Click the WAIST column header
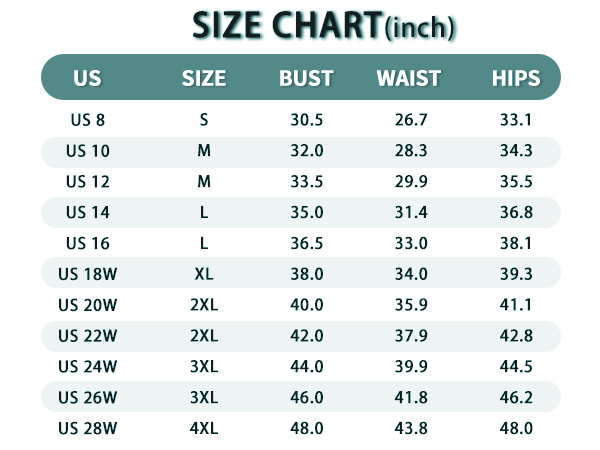The height and width of the screenshot is (450, 600). [x=409, y=78]
